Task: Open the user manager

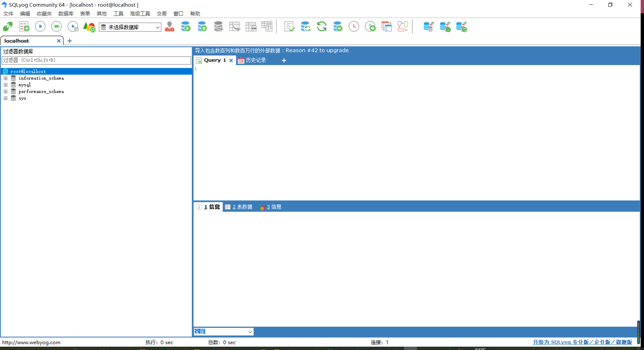Action: click(x=170, y=27)
